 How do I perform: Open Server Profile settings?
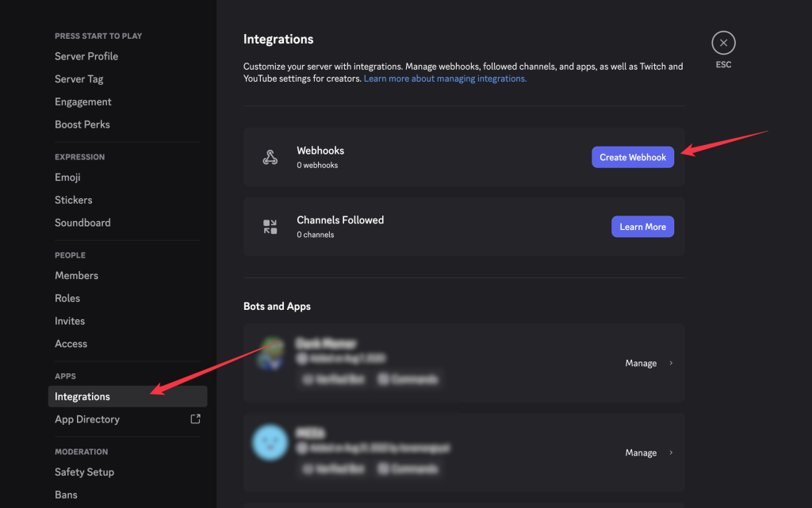(x=86, y=56)
